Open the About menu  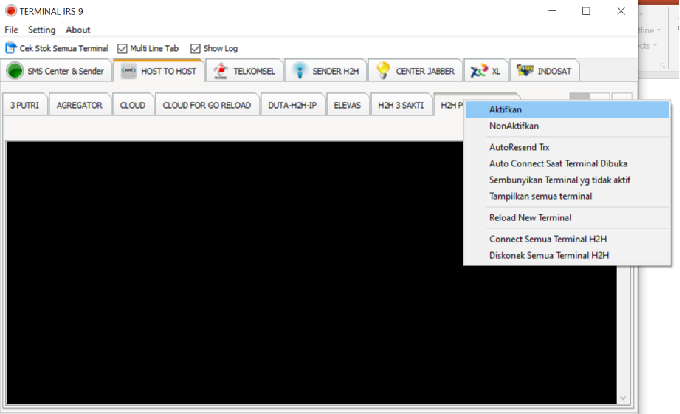[x=78, y=30]
